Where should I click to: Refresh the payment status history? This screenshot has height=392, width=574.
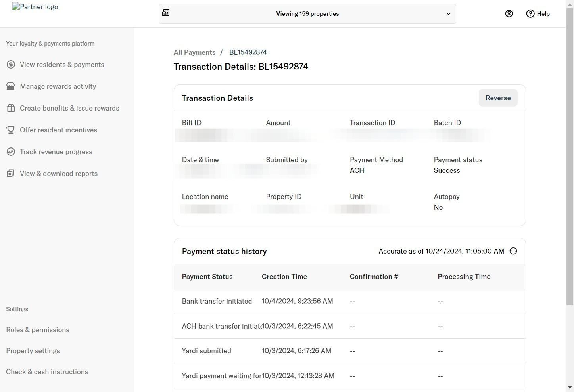tap(513, 251)
